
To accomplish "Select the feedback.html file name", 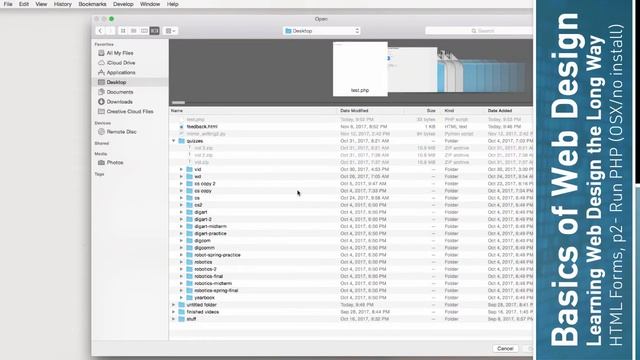I will [202, 127].
